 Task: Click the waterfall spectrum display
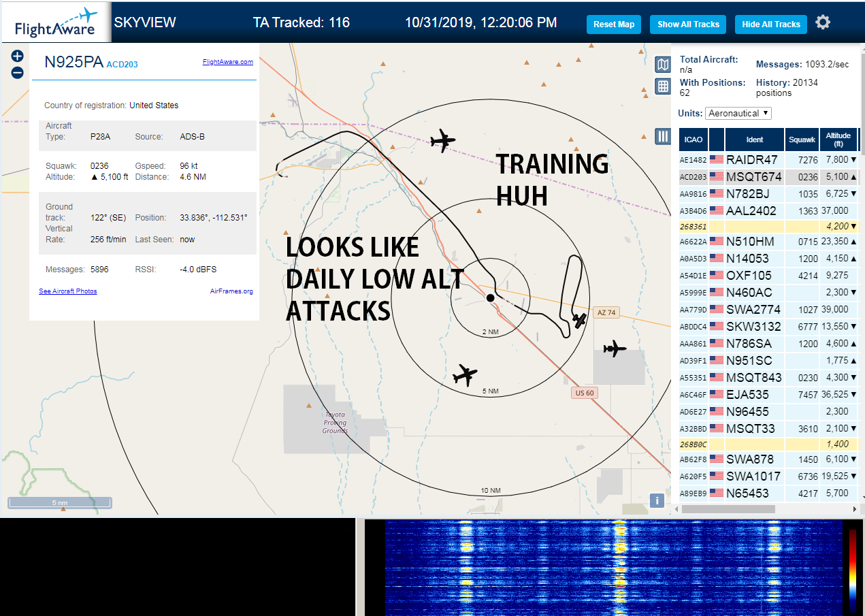[x=614, y=568]
